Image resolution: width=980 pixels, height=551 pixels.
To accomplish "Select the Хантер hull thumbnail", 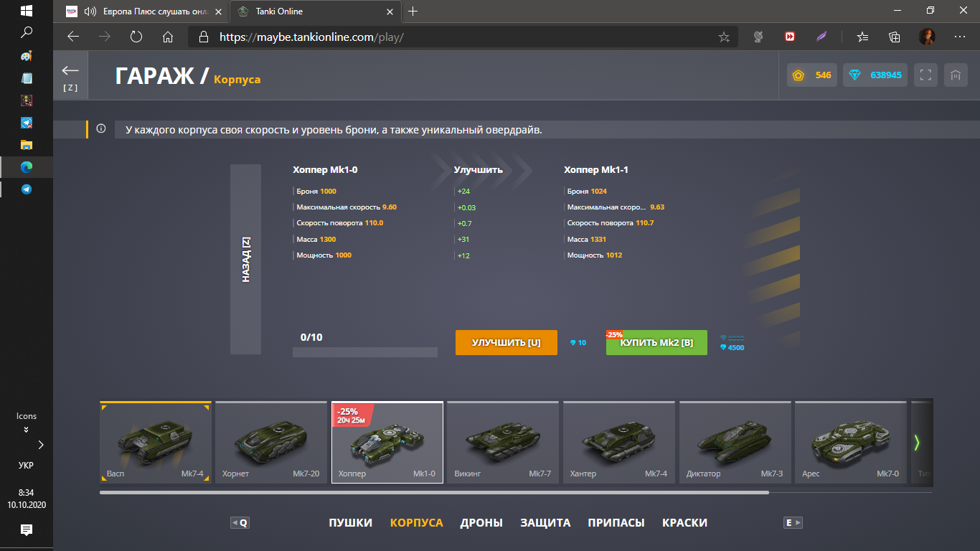I will coord(619,442).
